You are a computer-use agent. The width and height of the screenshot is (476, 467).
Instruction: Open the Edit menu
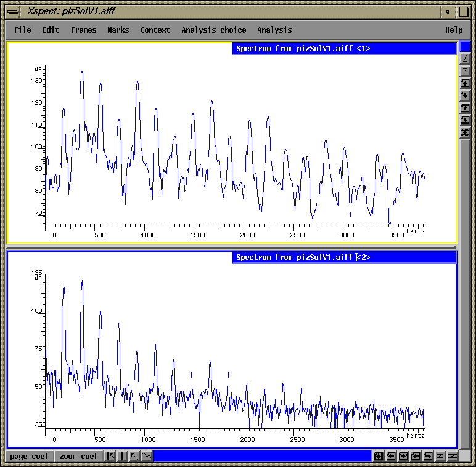(51, 30)
